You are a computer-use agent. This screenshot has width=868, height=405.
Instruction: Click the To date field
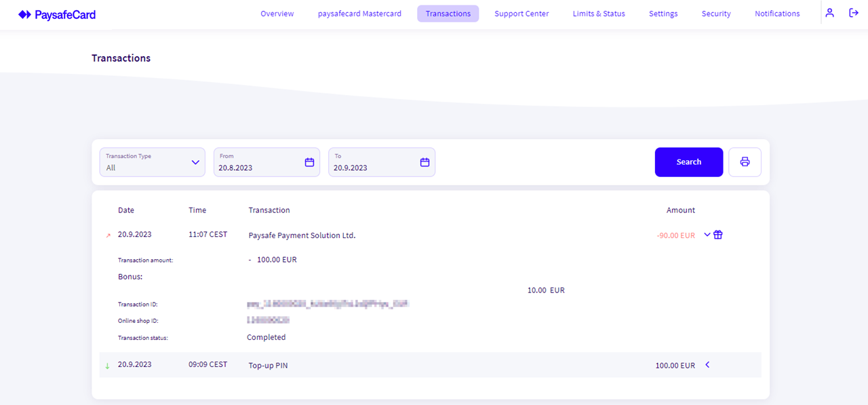coord(382,162)
